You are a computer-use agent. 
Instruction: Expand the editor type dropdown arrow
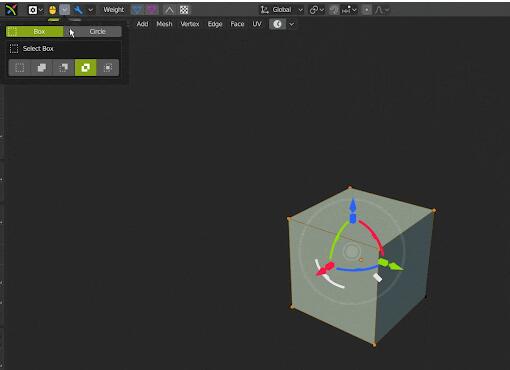(x=41, y=10)
